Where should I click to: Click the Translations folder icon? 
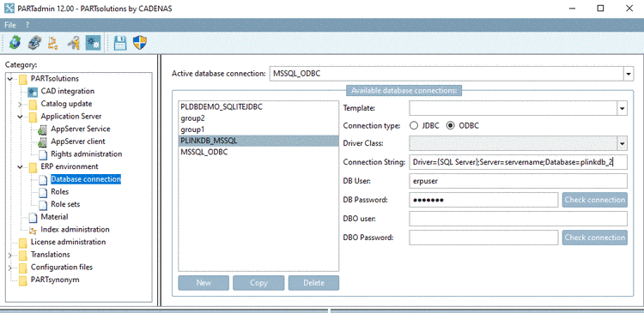pos(23,255)
